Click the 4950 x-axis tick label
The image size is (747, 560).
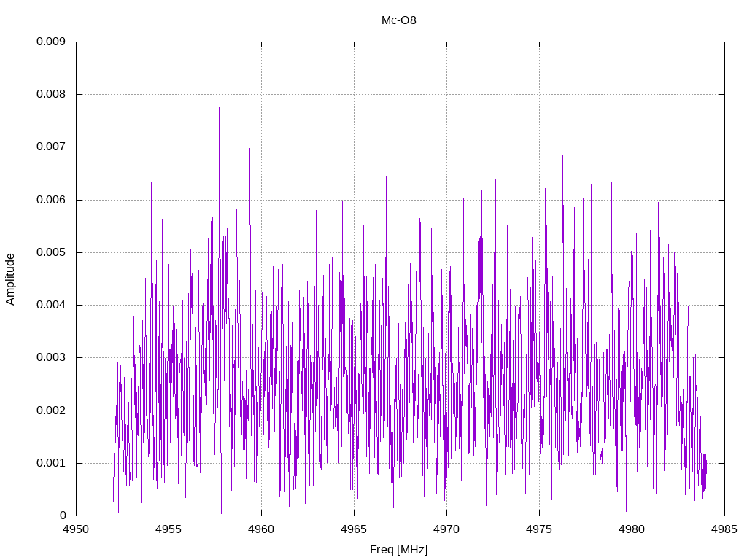(x=76, y=529)
